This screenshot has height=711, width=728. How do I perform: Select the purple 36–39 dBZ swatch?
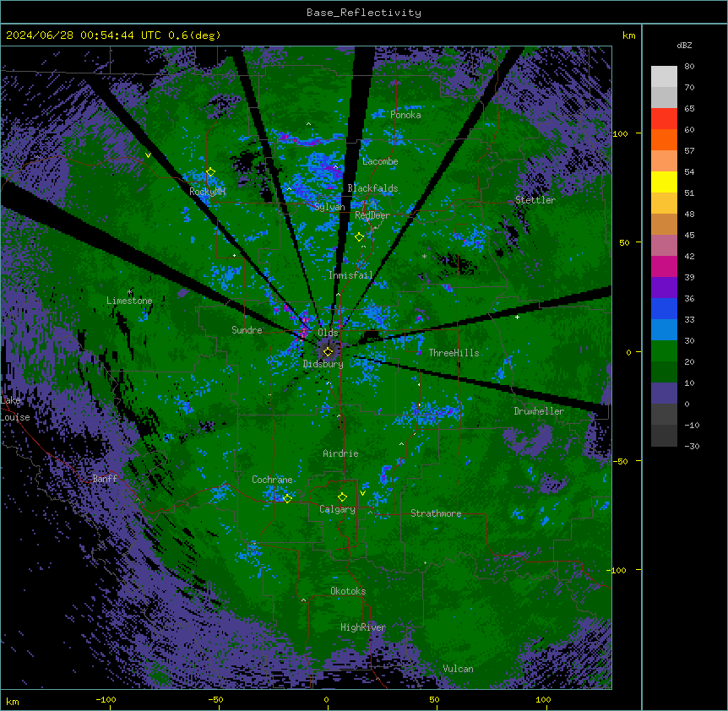pyautogui.click(x=664, y=287)
